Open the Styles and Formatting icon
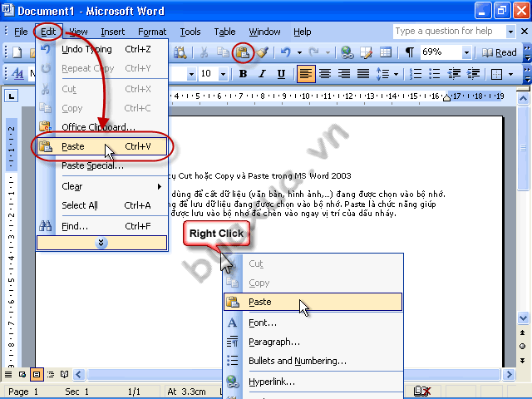This screenshot has width=532, height=399. click(x=17, y=74)
